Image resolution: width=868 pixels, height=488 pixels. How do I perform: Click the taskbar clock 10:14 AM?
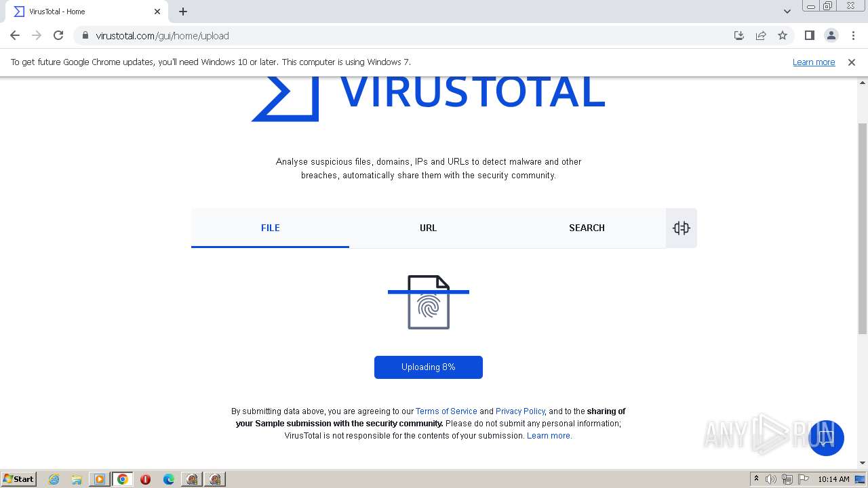click(x=833, y=479)
